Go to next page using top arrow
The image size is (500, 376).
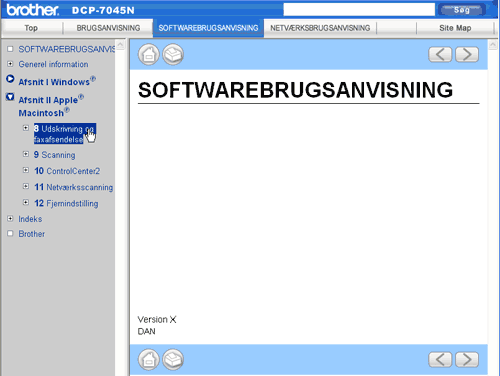pos(467,54)
